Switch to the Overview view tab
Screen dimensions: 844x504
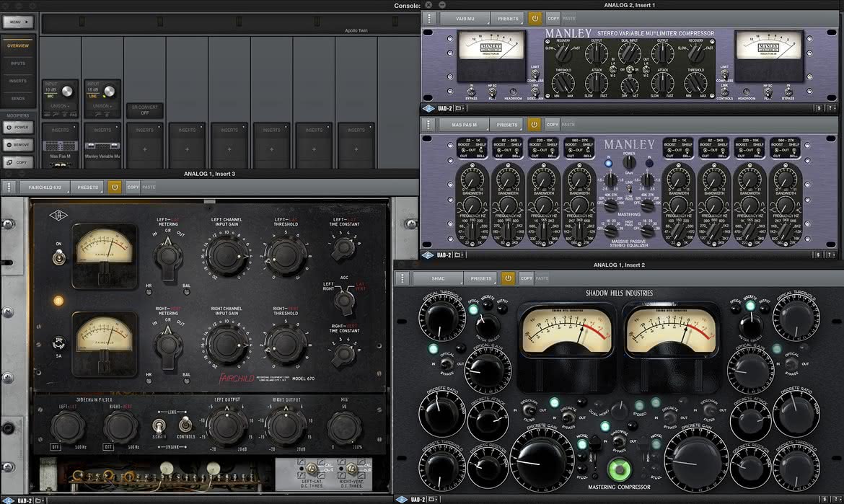coord(18,45)
